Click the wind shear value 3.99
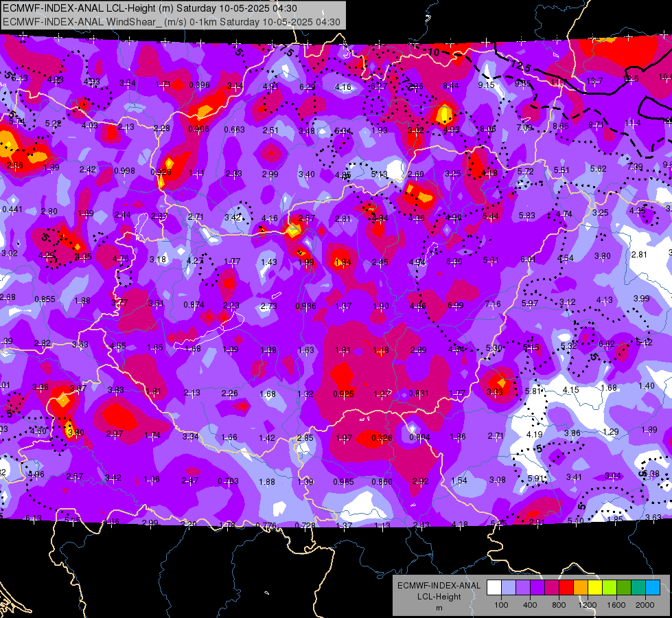This screenshot has width=672, height=618. pos(642,298)
